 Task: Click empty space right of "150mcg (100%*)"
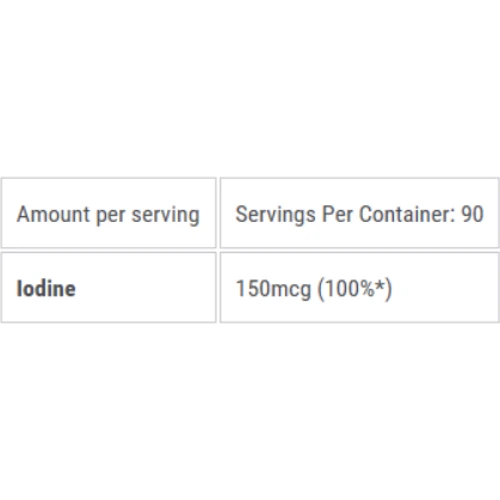tap(445, 287)
